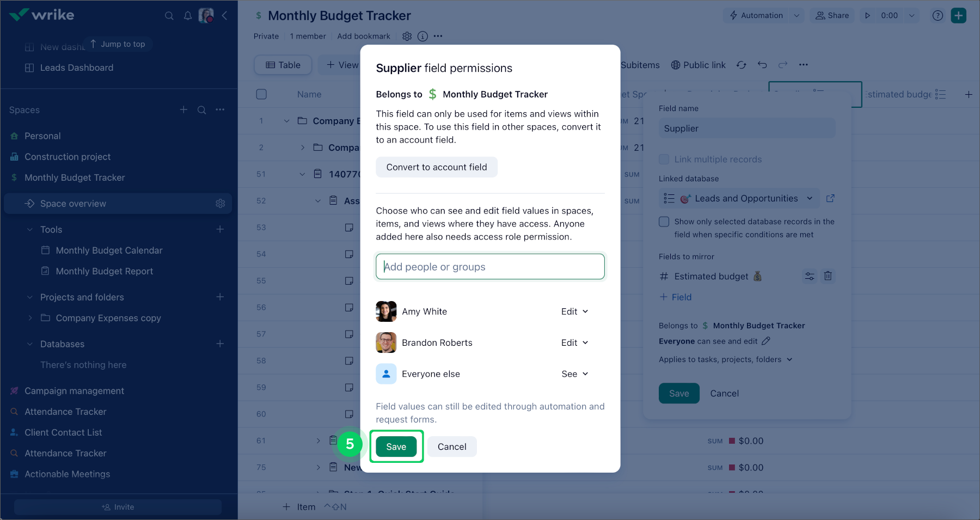Click the red SUM color square for $0.00
The width and height of the screenshot is (980, 520).
click(x=732, y=441)
